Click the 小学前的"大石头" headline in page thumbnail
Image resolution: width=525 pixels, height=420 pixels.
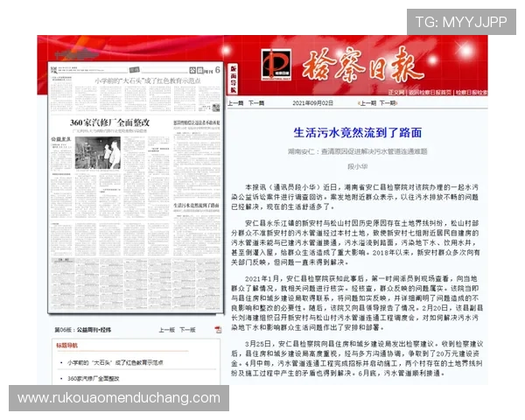(x=148, y=80)
